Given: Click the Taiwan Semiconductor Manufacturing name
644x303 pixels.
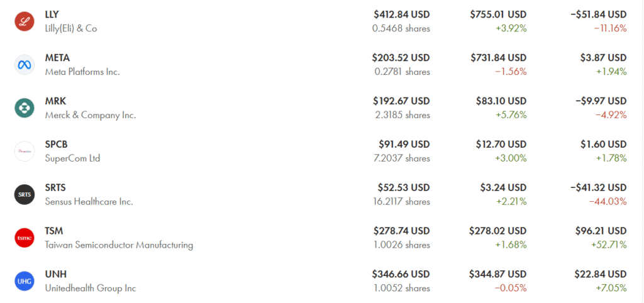Looking at the screenshot, I should coord(119,245).
